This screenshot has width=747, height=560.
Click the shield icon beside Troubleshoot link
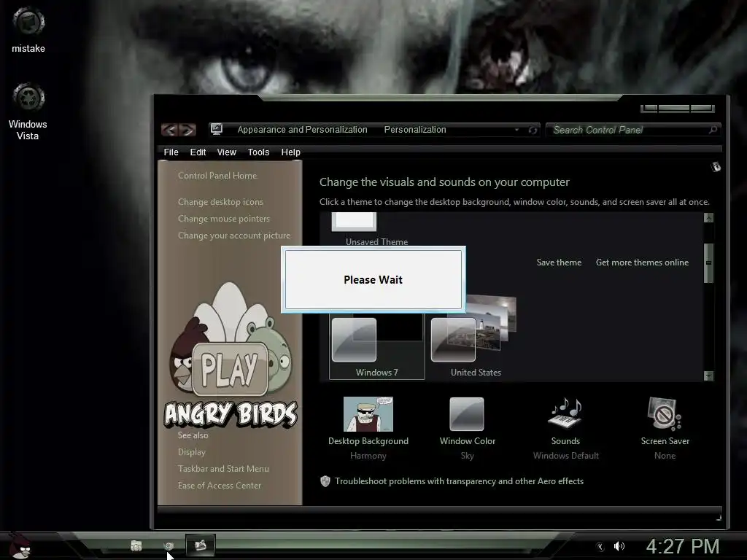tap(325, 481)
